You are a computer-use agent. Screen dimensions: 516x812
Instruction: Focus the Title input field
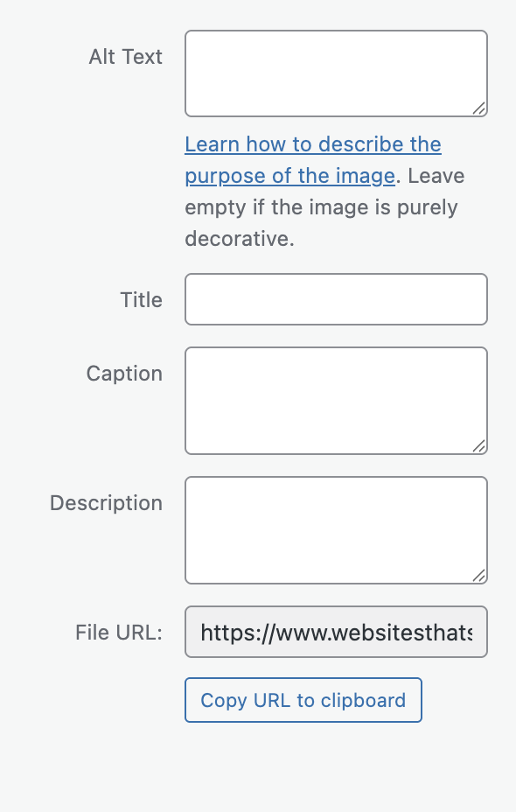(335, 299)
